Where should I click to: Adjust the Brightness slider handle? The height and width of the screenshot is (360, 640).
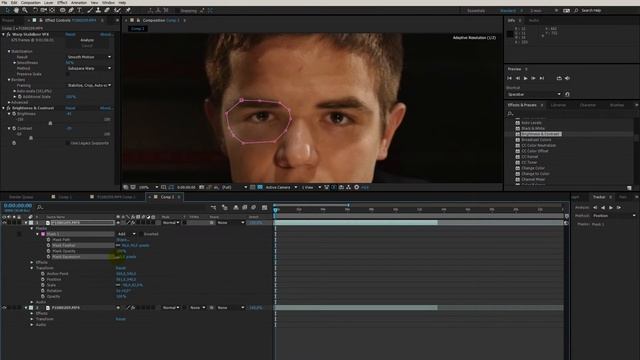pyautogui.click(x=50, y=123)
